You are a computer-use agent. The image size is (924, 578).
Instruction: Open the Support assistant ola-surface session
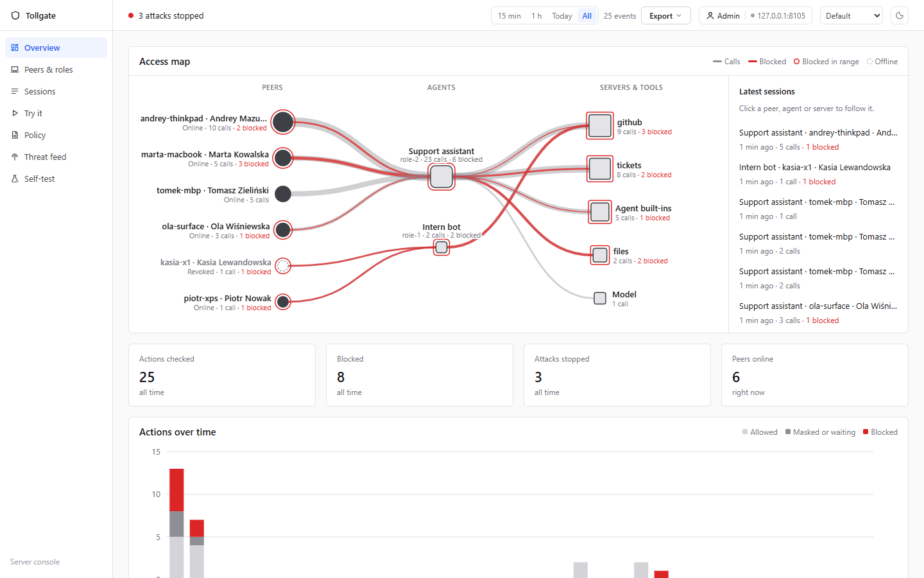[x=818, y=313]
